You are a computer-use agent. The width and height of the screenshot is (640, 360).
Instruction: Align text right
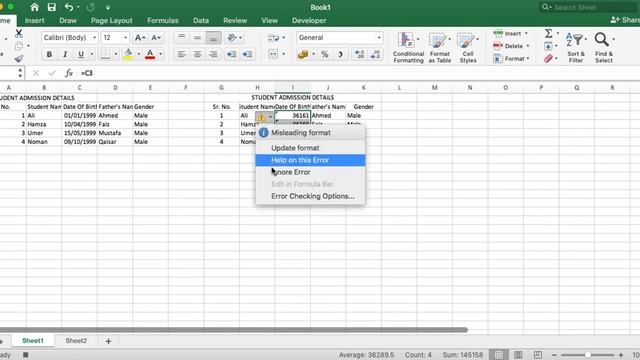(x=213, y=54)
